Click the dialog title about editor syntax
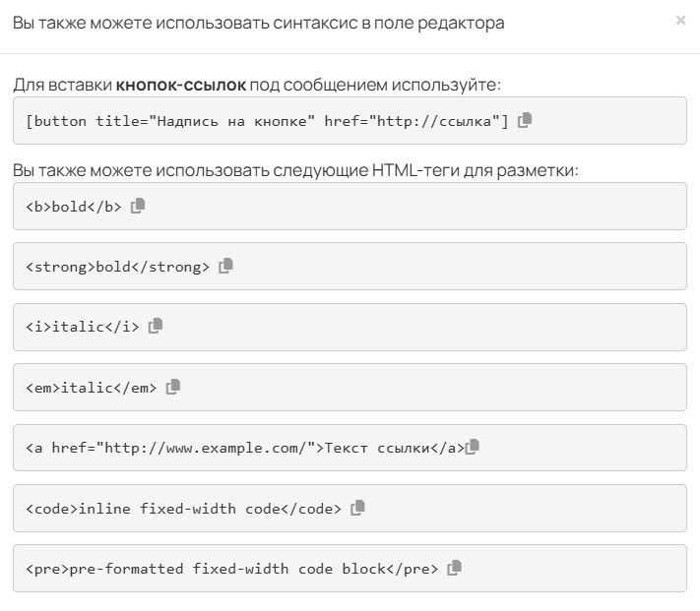This screenshot has height=611, width=700. click(x=258, y=23)
